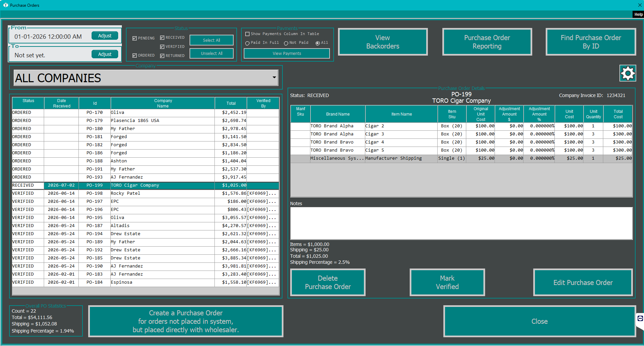Image resolution: width=644 pixels, height=346 pixels.
Task: Click inside the Notes text box
Action: click(461, 223)
